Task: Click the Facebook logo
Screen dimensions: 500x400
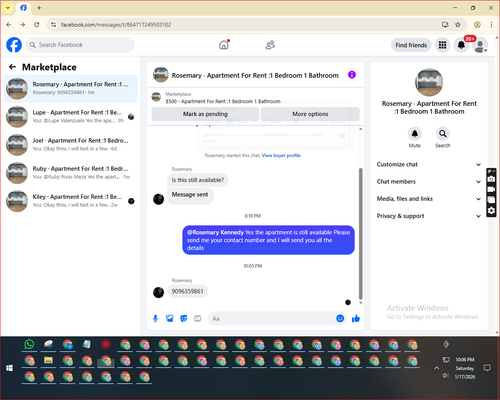Action: click(14, 45)
